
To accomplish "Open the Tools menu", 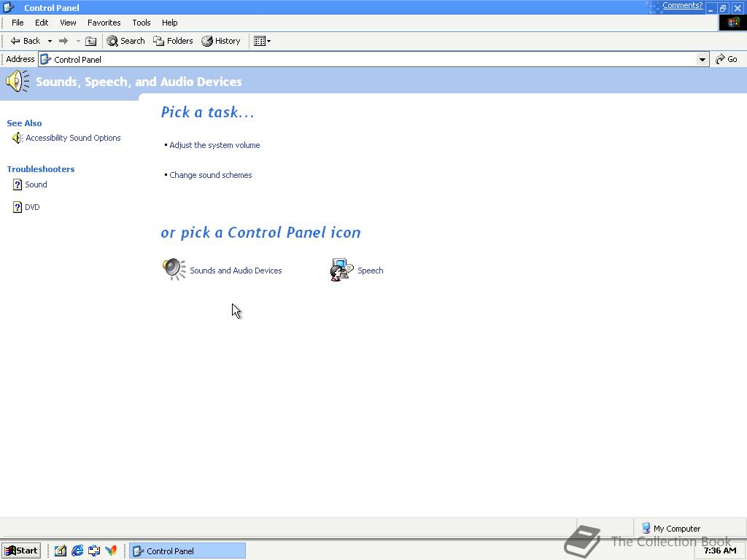I will (142, 23).
